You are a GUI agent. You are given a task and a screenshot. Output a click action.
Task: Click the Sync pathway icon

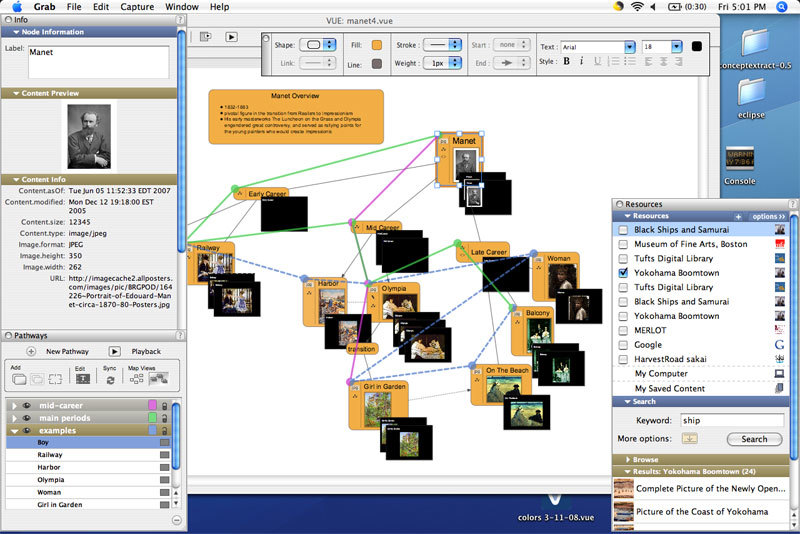[110, 380]
